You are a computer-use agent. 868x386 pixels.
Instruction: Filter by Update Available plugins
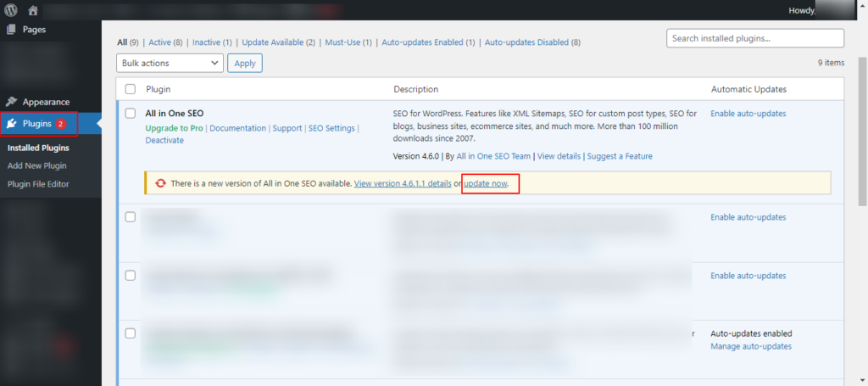coord(278,42)
